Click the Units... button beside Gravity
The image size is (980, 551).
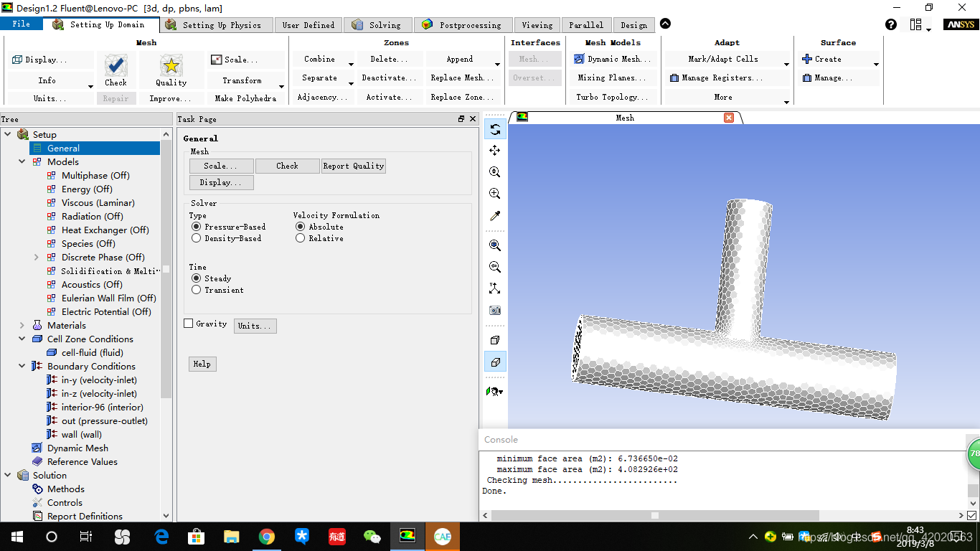pyautogui.click(x=255, y=326)
